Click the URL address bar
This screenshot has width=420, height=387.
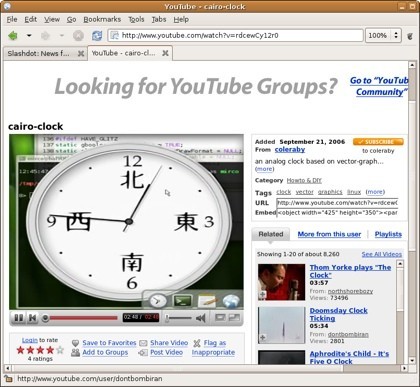pyautogui.click(x=235, y=35)
